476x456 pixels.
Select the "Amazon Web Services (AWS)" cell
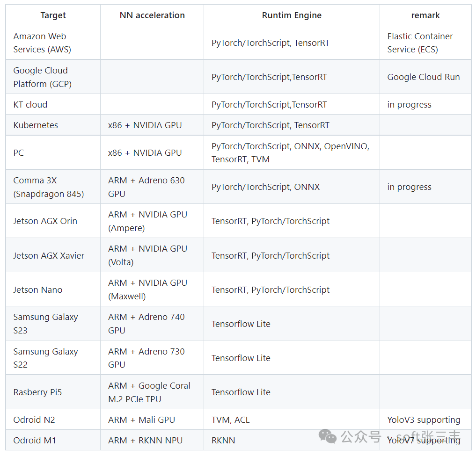pos(53,43)
